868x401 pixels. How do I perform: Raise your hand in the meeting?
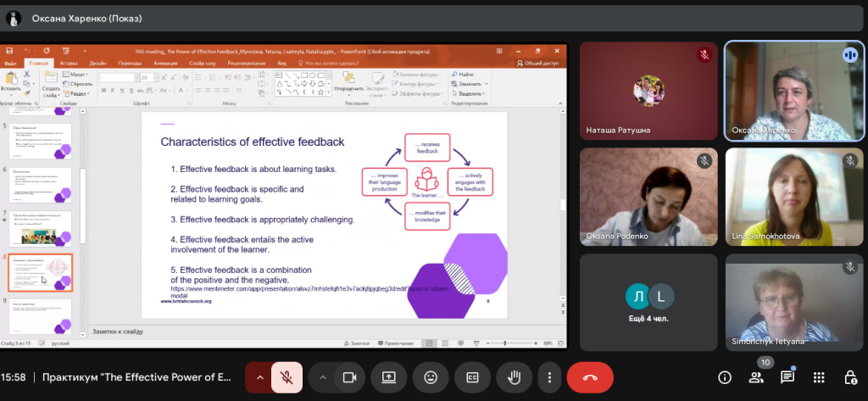[x=511, y=377]
